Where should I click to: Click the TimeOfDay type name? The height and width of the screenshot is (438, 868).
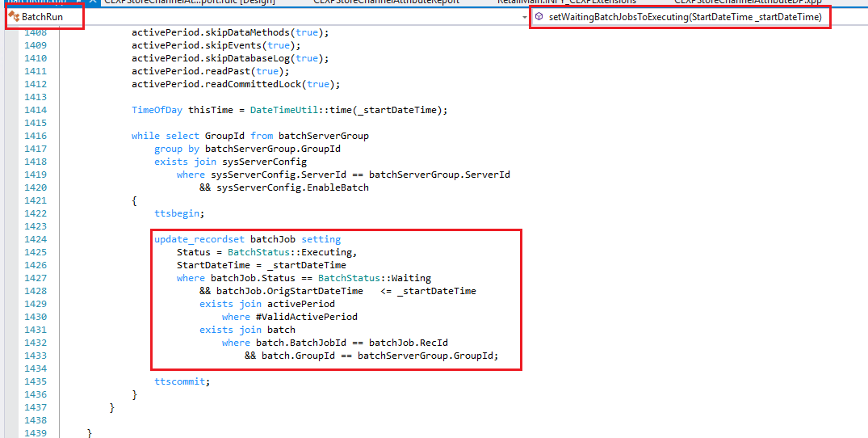pyautogui.click(x=157, y=110)
